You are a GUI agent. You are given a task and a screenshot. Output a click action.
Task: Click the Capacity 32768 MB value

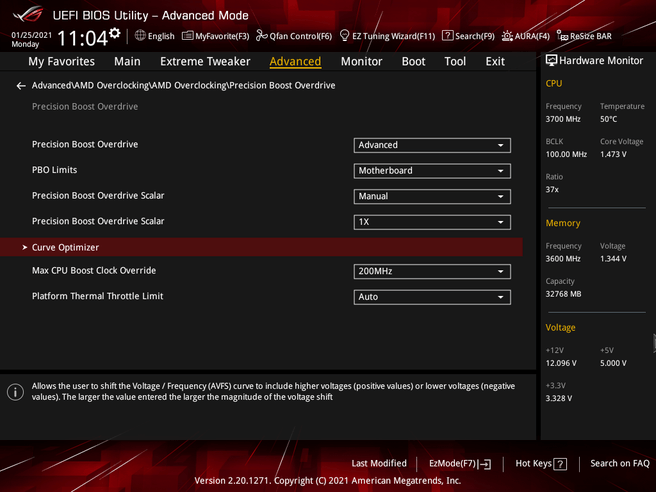coord(564,294)
